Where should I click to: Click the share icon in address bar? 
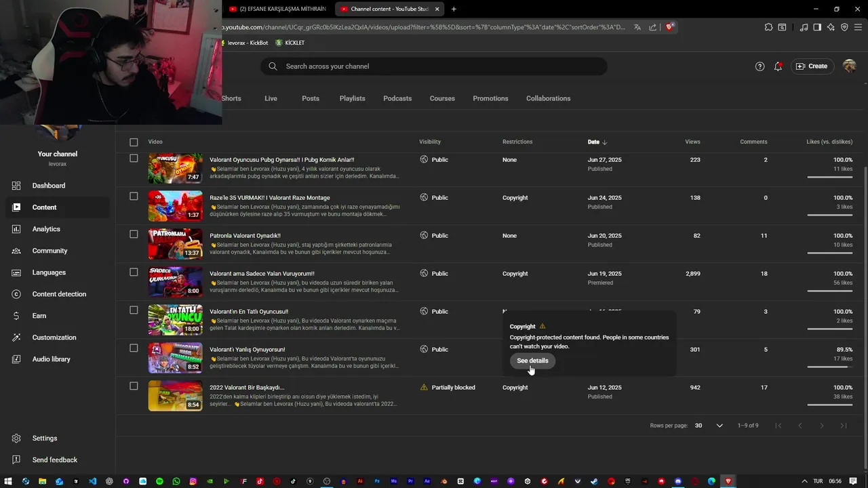tap(652, 27)
